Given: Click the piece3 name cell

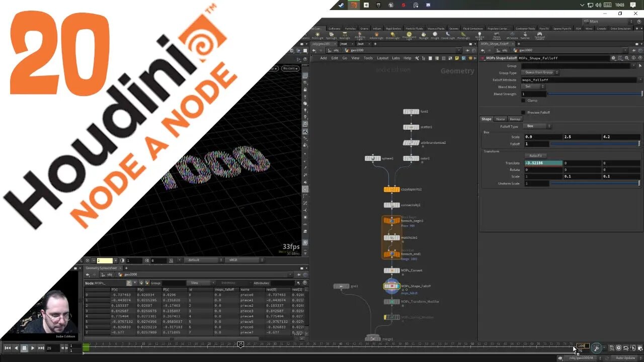Looking at the screenshot, I should click(252, 311).
